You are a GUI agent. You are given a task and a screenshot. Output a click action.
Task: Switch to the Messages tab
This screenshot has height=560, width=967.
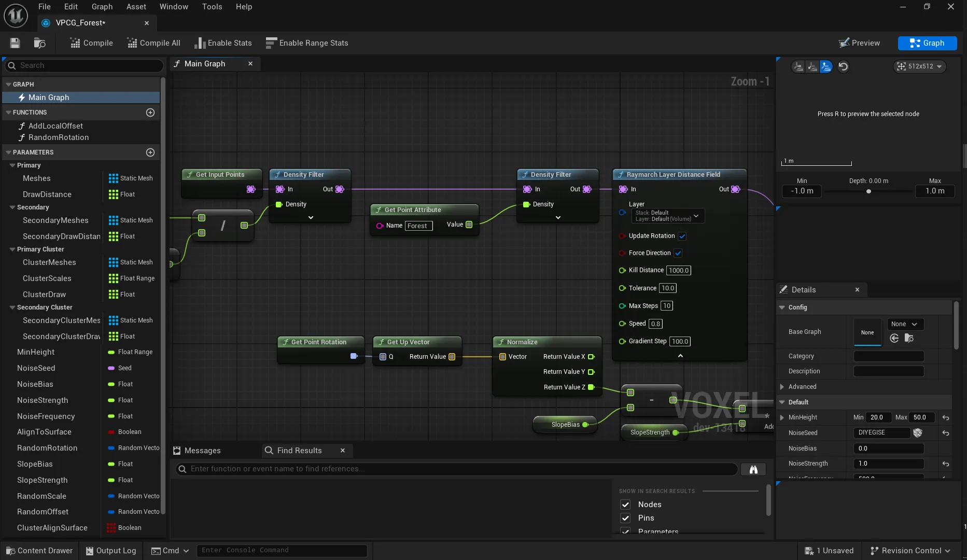[202, 450]
